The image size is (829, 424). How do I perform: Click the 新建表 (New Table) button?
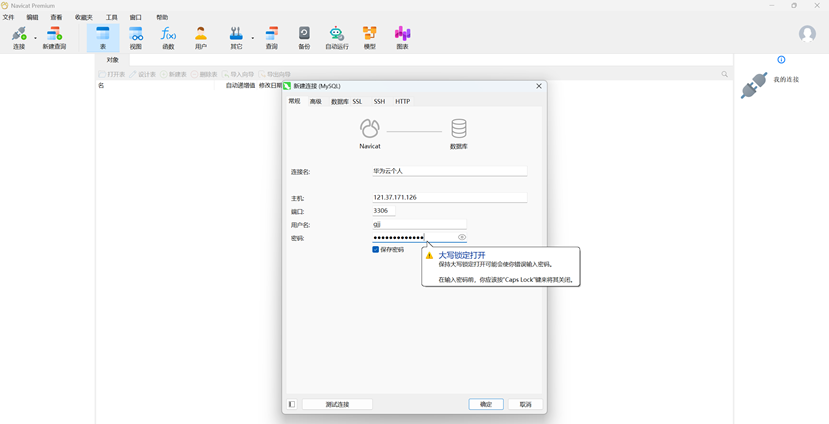pos(173,75)
